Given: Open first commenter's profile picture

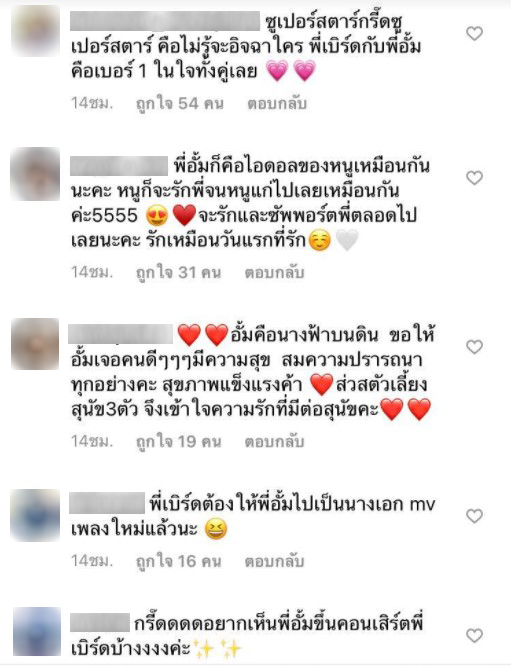Looking at the screenshot, I should point(35,31).
